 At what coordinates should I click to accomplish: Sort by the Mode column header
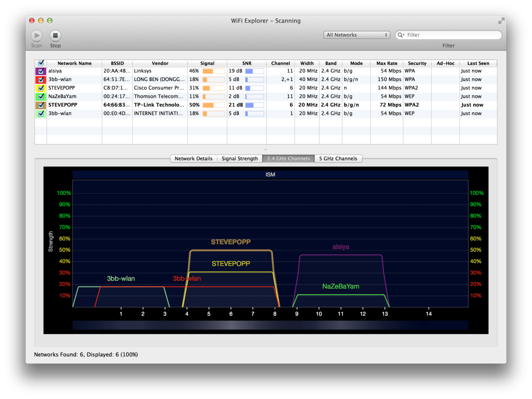coord(356,63)
